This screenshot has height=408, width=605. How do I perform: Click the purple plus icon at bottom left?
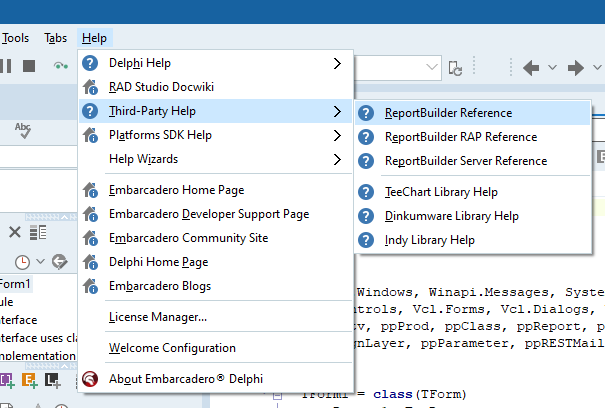7,381
